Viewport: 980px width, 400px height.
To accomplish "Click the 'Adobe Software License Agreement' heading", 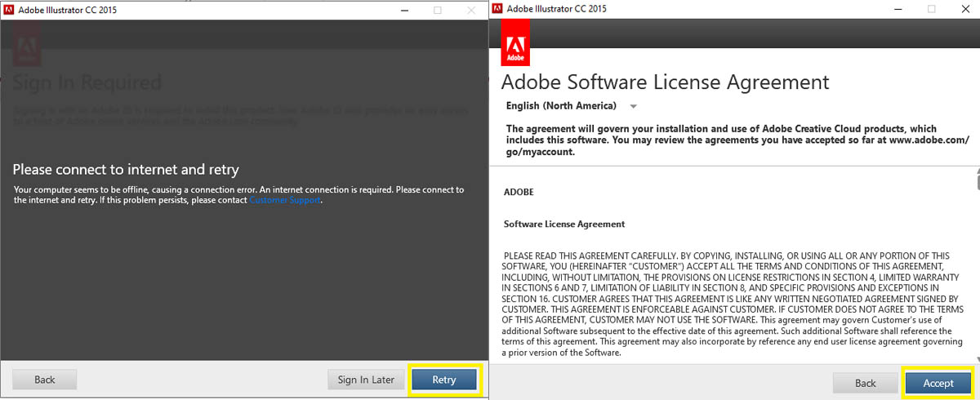I will 665,82.
